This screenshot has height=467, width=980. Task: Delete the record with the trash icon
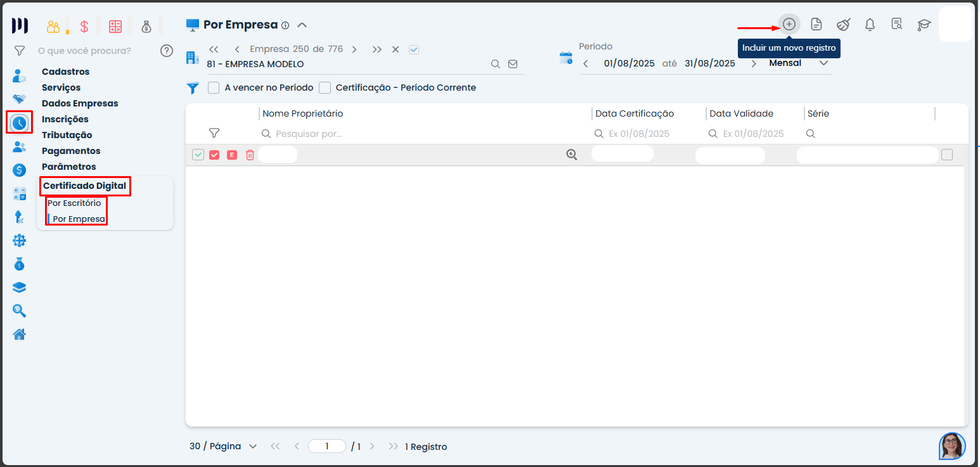(x=250, y=155)
